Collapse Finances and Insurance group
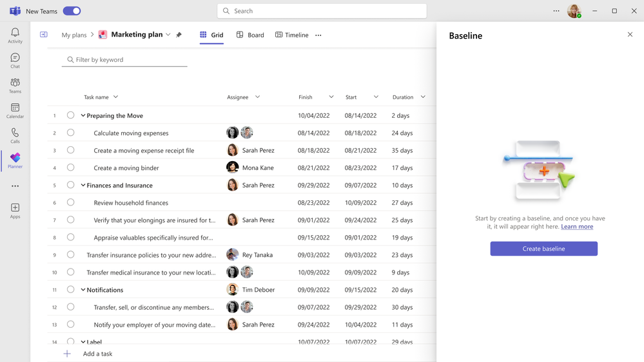The height and width of the screenshot is (362, 644). point(83,186)
